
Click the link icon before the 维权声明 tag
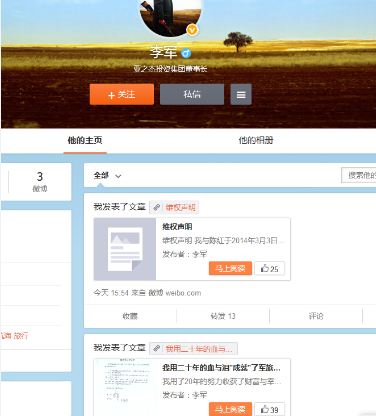157,207
